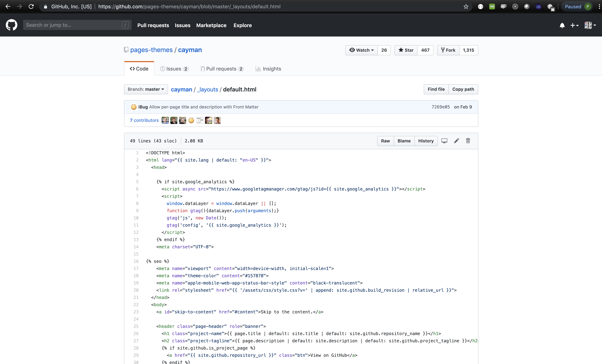602x364 pixels.
Task: Open header Pull requests link
Action: 153,25
